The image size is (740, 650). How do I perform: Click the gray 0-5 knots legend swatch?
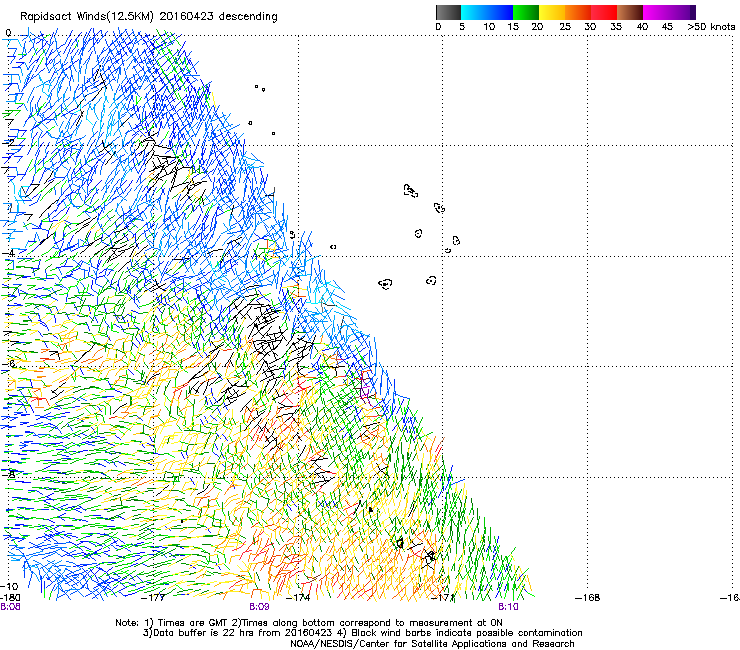click(x=448, y=12)
